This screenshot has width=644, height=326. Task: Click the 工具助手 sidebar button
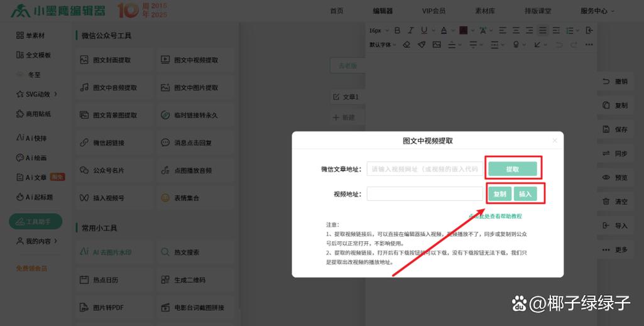coord(36,221)
